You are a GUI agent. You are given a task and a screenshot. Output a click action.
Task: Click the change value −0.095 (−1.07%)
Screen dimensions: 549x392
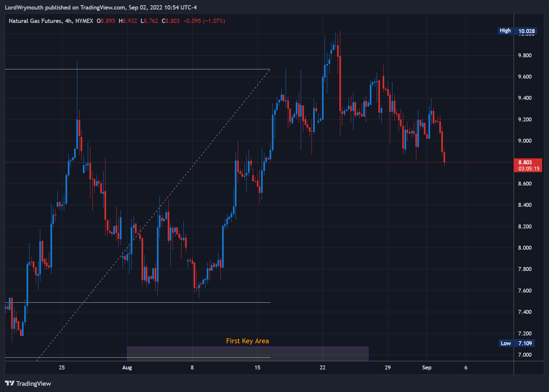(204, 21)
